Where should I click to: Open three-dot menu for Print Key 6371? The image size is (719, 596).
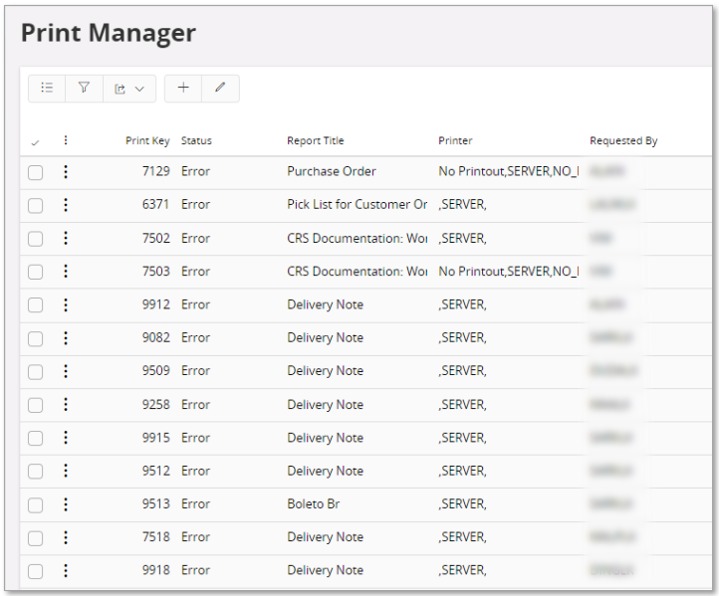[65, 204]
